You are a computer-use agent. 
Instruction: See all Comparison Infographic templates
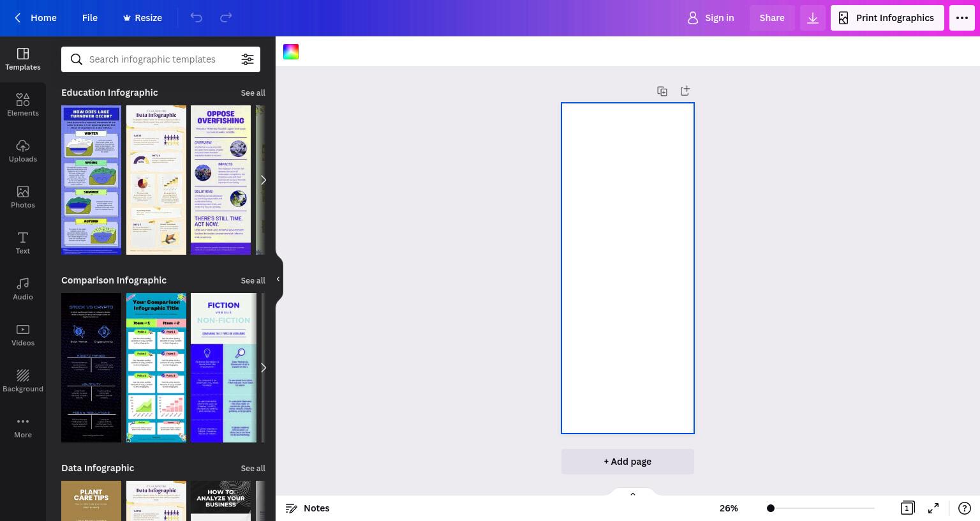pos(253,280)
